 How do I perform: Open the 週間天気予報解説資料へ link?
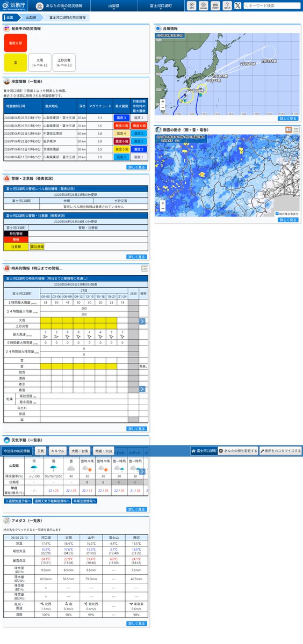tap(52, 501)
